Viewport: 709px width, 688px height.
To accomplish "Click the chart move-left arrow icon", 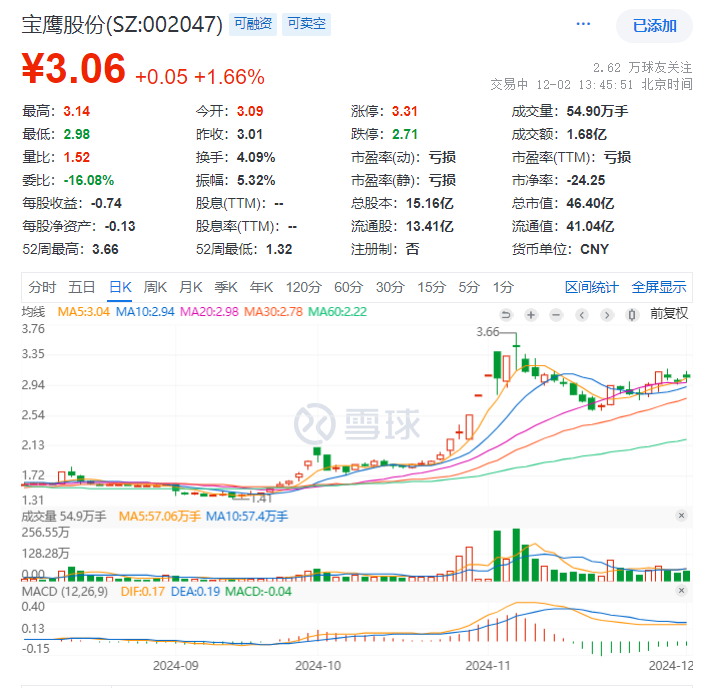I will click(x=581, y=315).
